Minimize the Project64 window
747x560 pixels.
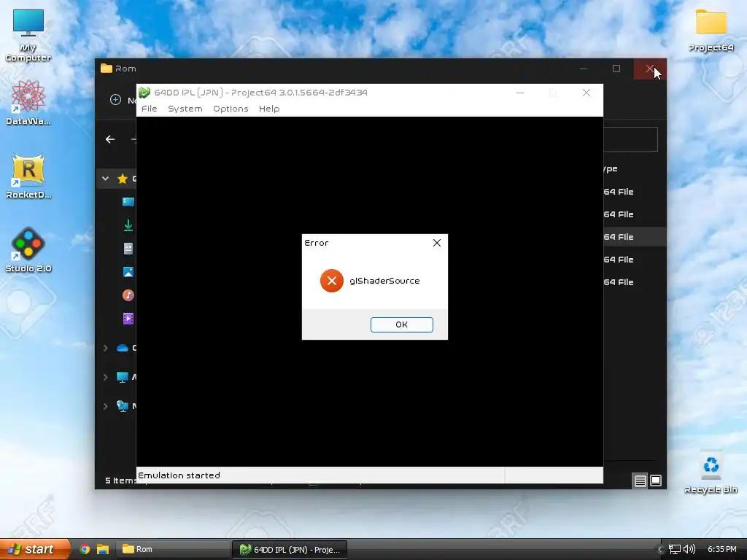520,93
